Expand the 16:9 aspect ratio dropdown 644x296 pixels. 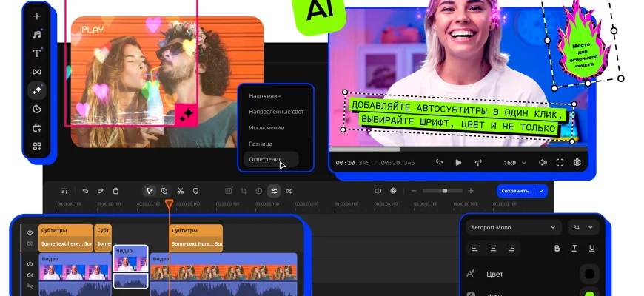(515, 162)
